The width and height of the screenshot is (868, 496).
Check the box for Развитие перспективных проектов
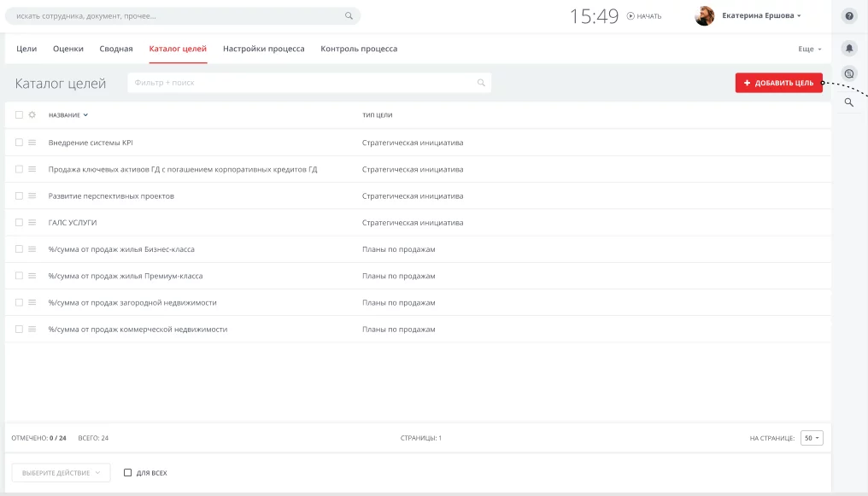tap(19, 196)
